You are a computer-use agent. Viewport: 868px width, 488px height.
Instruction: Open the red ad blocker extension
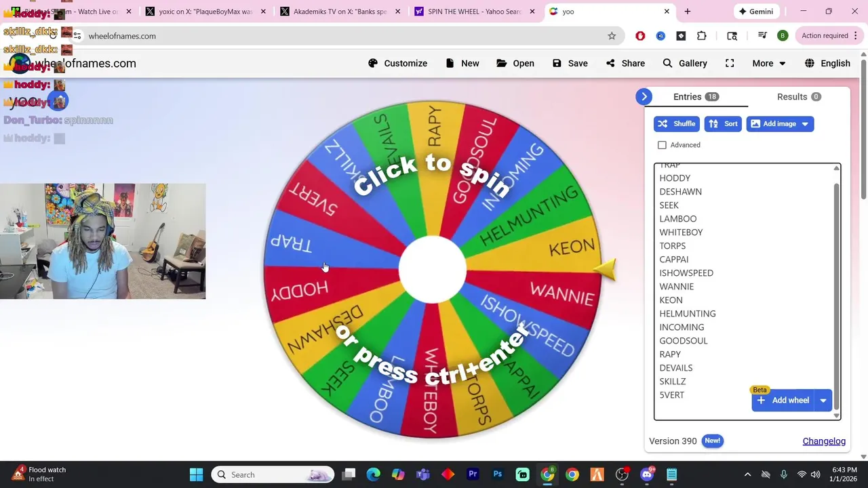[x=640, y=36]
